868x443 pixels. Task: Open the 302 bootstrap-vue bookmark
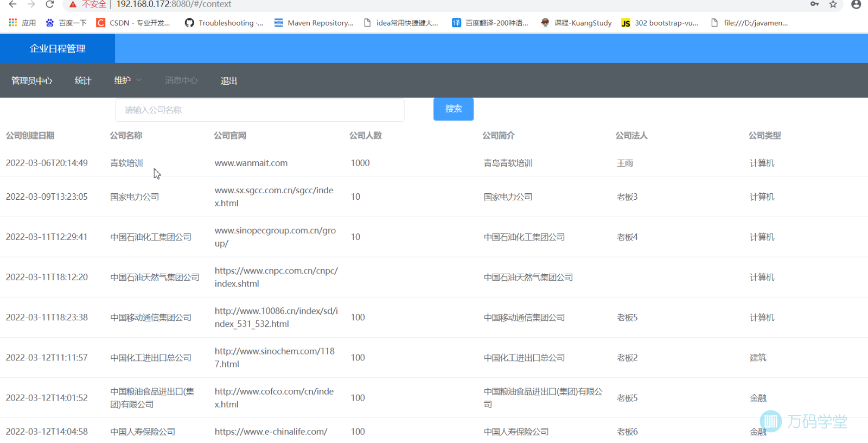(x=660, y=23)
